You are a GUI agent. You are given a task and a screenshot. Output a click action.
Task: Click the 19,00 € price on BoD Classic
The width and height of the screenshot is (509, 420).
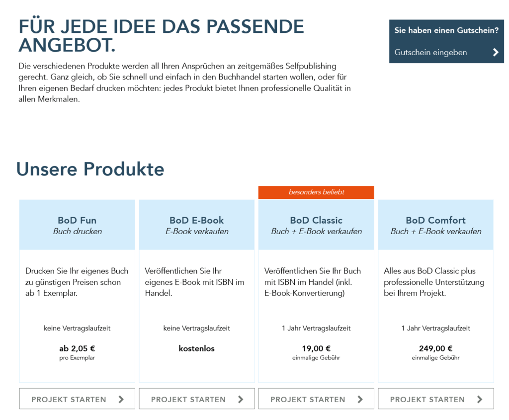point(316,348)
